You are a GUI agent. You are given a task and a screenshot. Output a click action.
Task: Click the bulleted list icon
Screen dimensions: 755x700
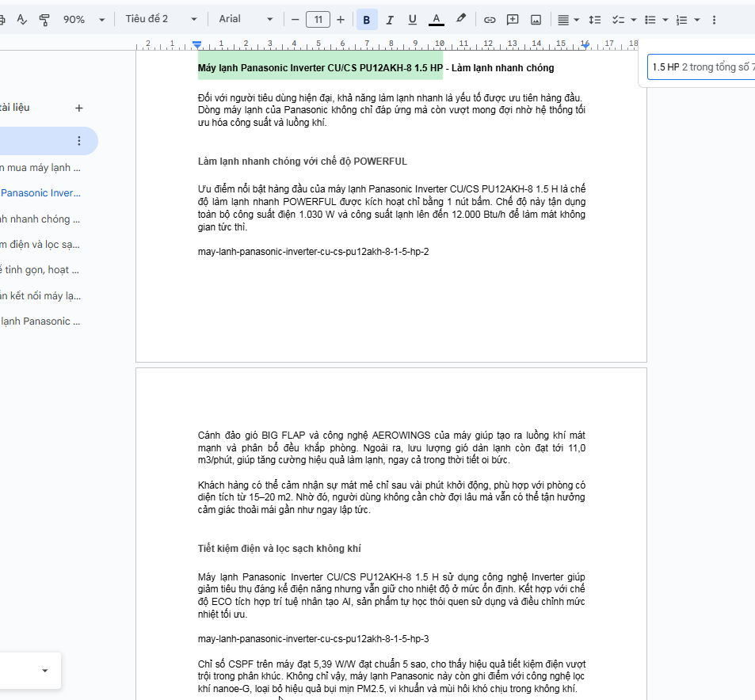pos(650,20)
